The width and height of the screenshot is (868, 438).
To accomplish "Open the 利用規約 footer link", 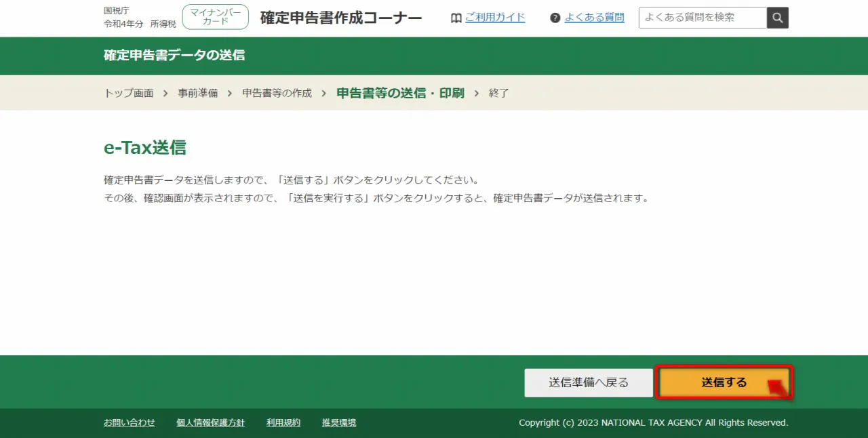I will click(x=283, y=422).
